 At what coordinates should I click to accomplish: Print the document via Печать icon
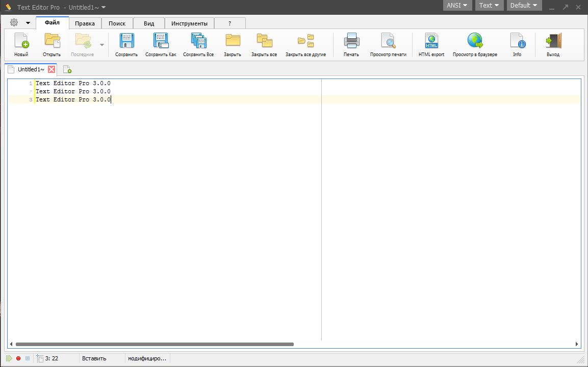coord(351,45)
